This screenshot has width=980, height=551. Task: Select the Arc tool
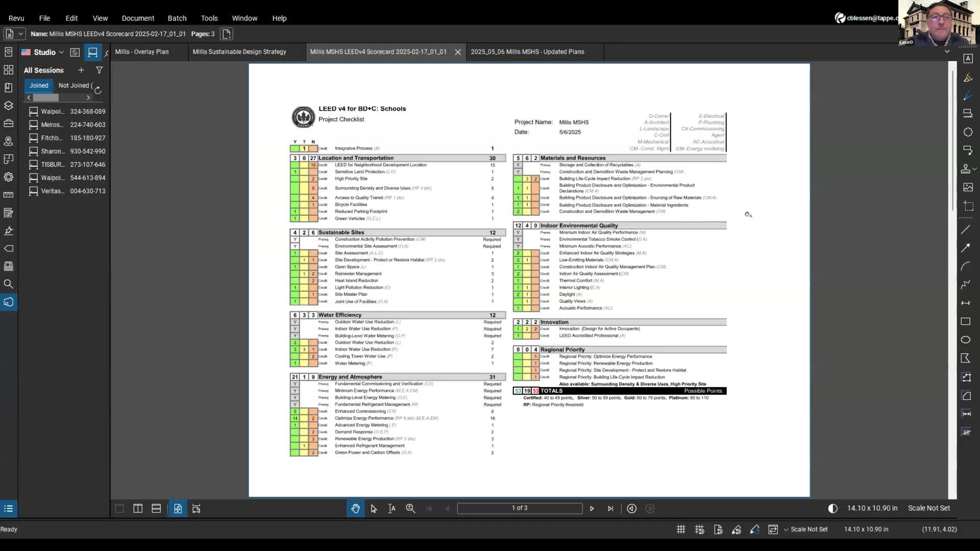pos(966,266)
